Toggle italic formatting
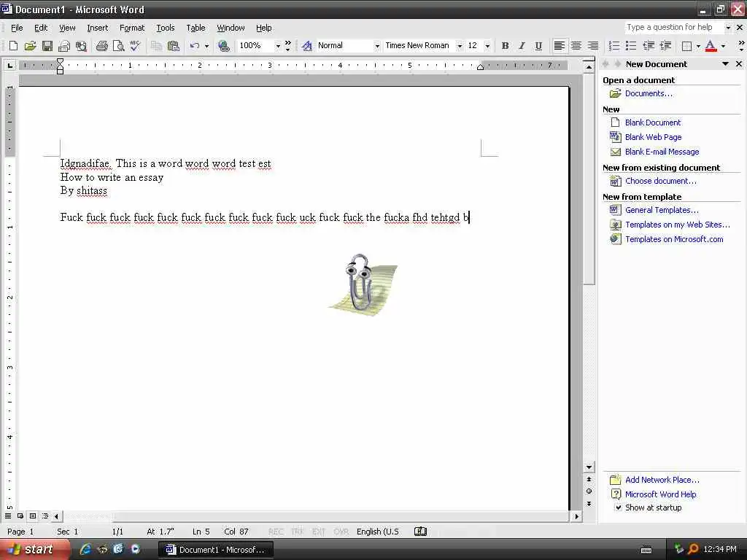The width and height of the screenshot is (747, 560). click(522, 46)
